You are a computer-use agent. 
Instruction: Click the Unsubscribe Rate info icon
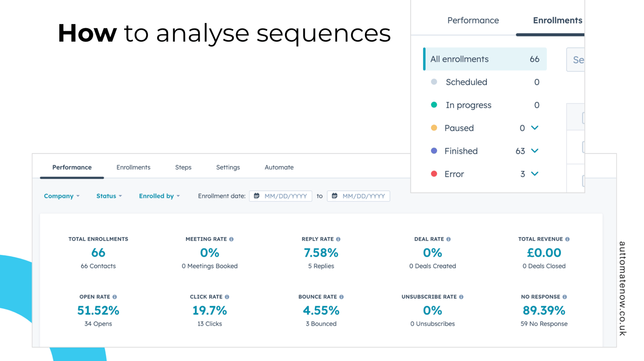tap(460, 297)
